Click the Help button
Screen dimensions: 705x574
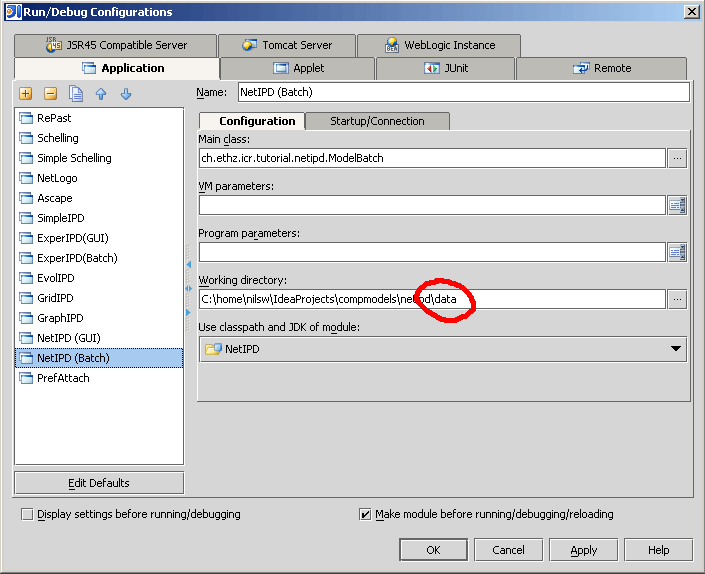pyautogui.click(x=659, y=550)
